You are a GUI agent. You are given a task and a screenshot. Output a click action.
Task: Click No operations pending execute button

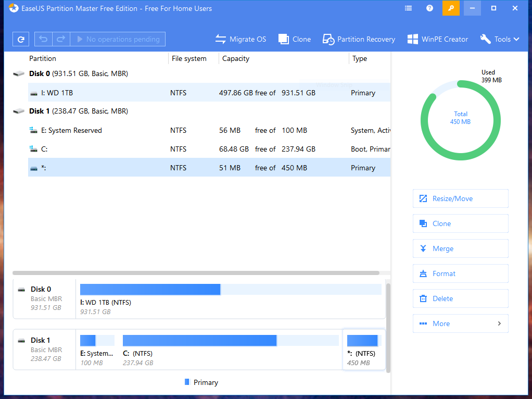118,39
